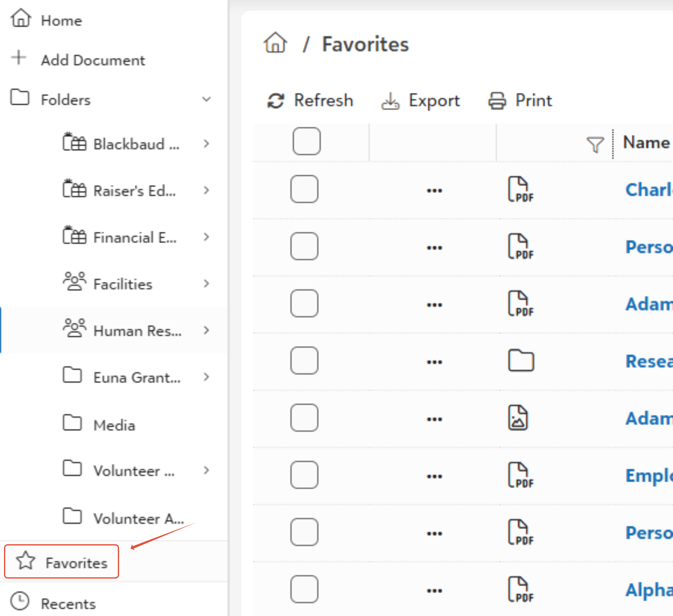Click the image file type icon
The image size is (673, 616).
[x=518, y=418]
